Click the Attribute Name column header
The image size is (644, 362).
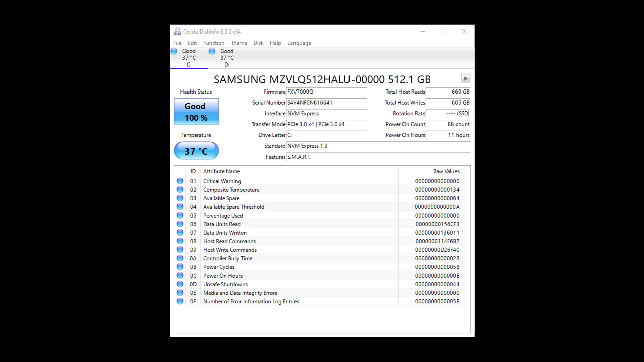[x=221, y=171]
